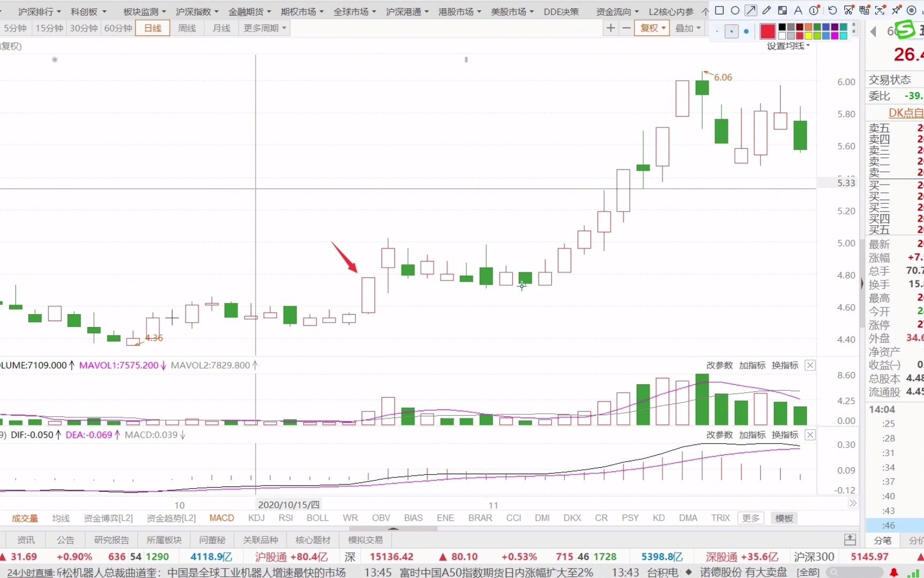The width and height of the screenshot is (924, 578).
Task: Switch to 5分钟 period
Action: [15, 28]
